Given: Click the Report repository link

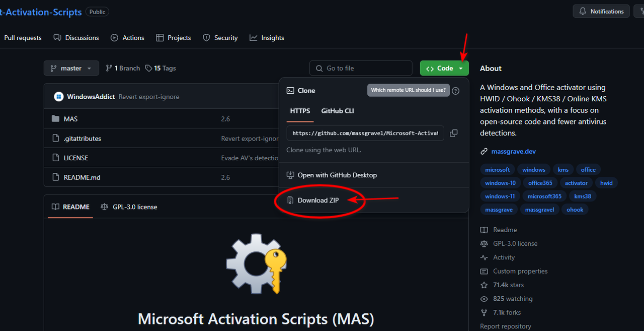Looking at the screenshot, I should [x=506, y=326].
